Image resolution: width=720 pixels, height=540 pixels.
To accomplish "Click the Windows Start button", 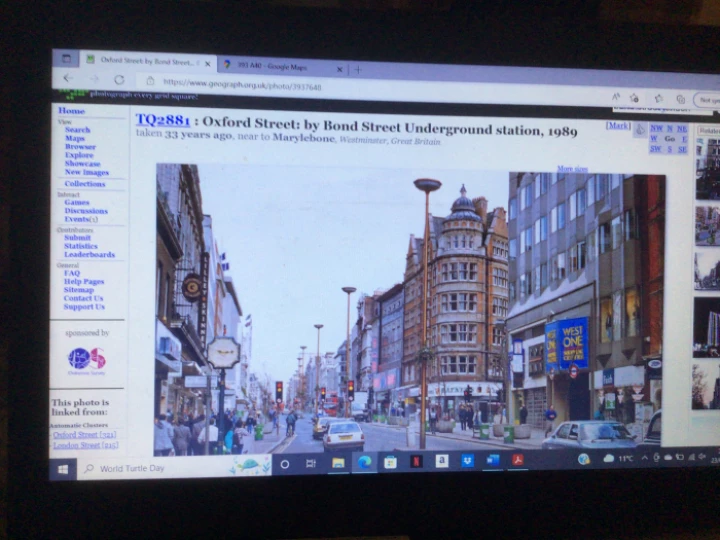I will click(63, 468).
